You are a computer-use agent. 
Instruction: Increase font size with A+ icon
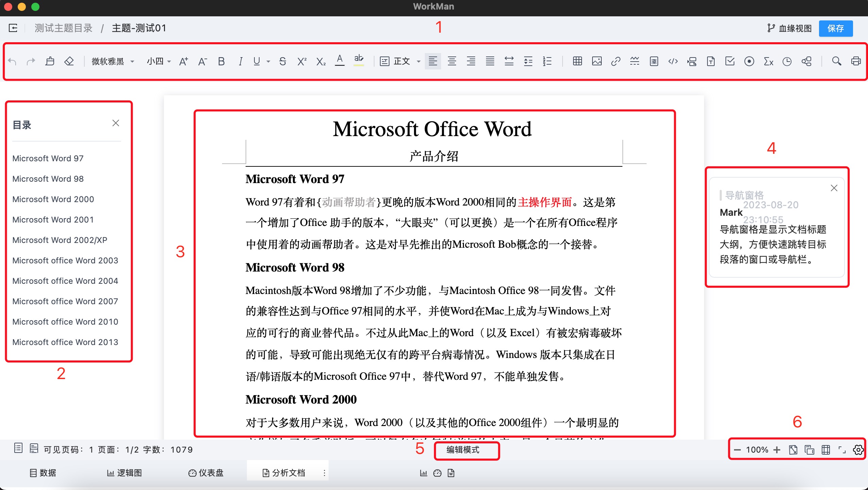pos(184,61)
